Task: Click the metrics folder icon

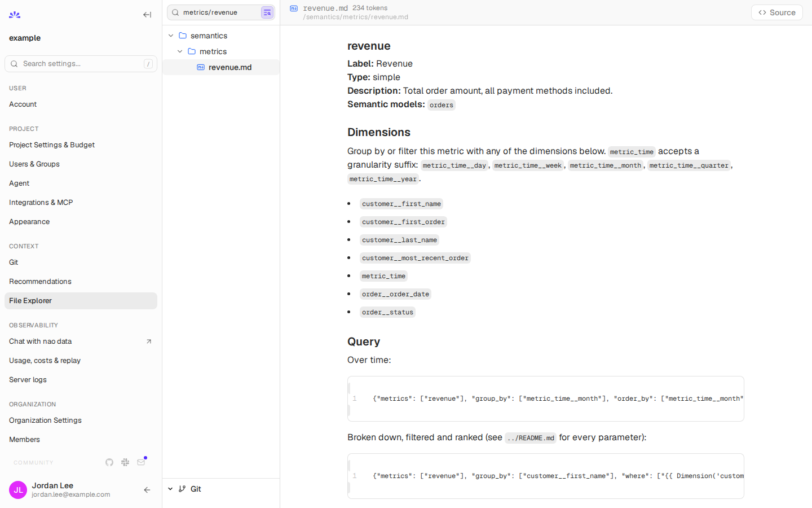Action: click(192, 51)
